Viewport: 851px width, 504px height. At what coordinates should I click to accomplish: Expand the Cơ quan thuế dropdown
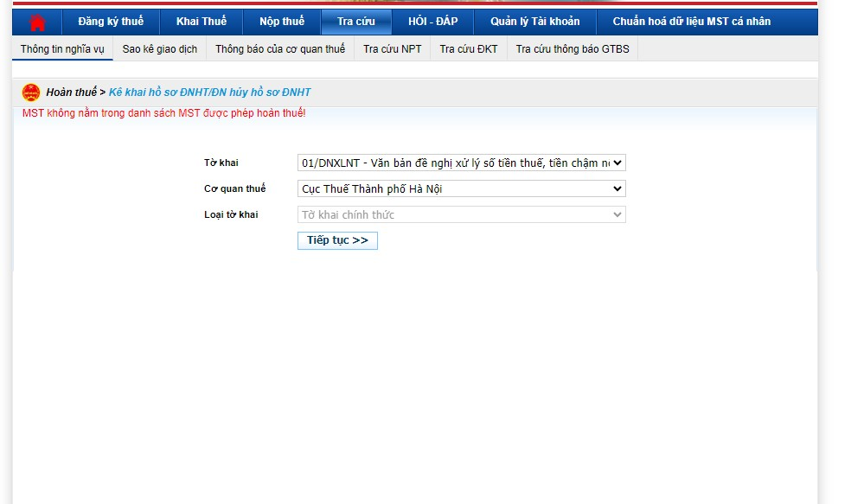click(x=461, y=188)
